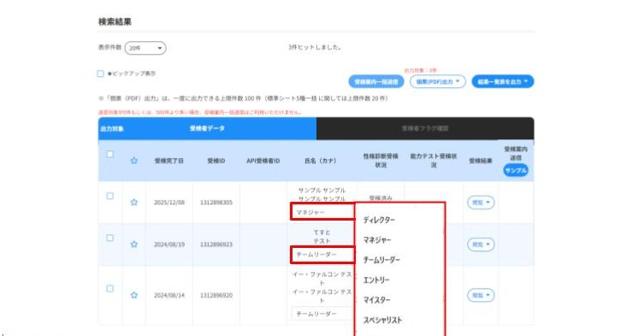Screen dimensions: 644x336
Task: Star the 2025/12/08 examinee row
Action: (134, 202)
